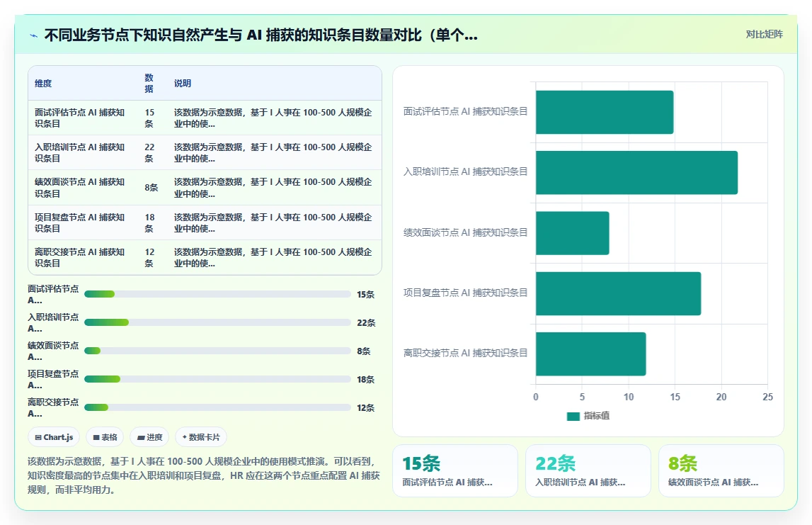Screen dimensions: 812x525
Task: Select table row 入职培训节点 AI 捕获知识条目
Action: (x=205, y=153)
